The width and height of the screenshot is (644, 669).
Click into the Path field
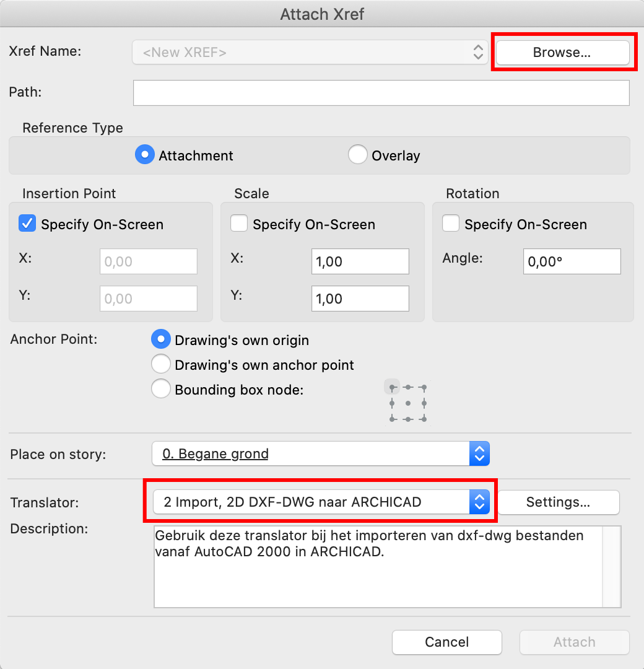pyautogui.click(x=381, y=92)
